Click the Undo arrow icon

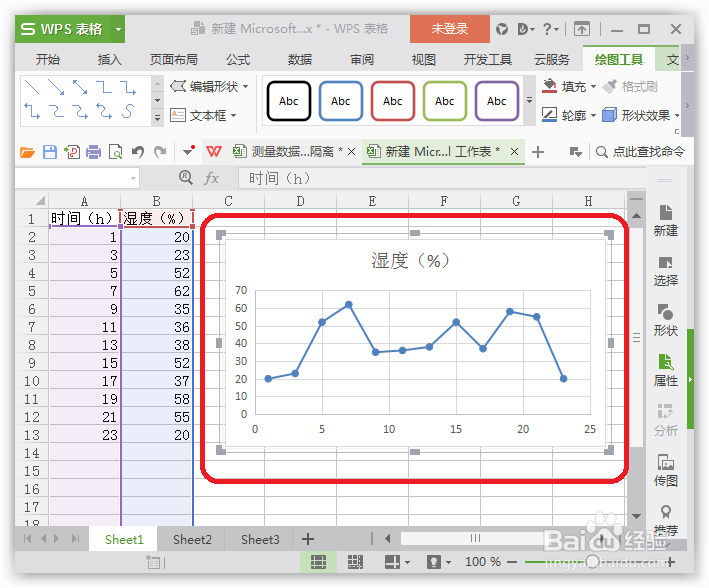tap(137, 152)
